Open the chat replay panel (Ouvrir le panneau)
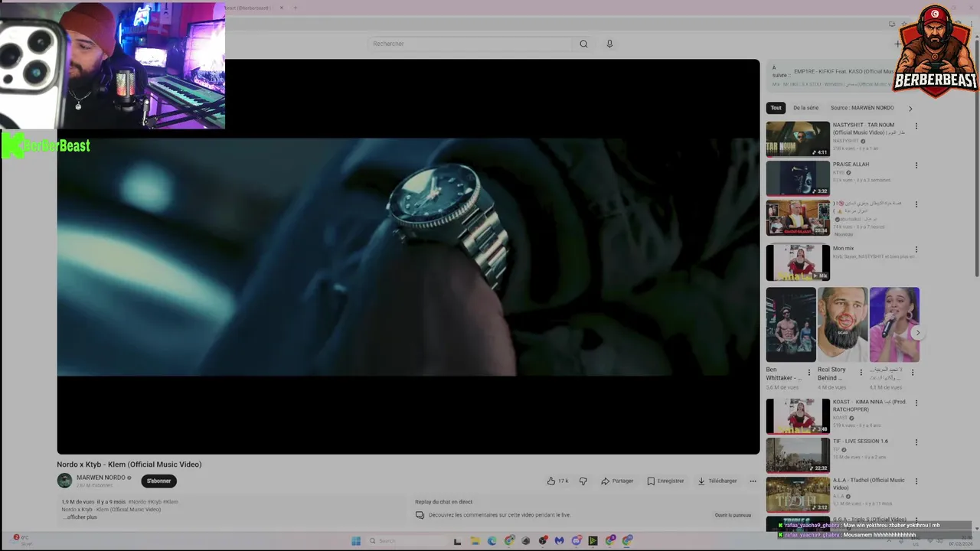 pos(733,515)
